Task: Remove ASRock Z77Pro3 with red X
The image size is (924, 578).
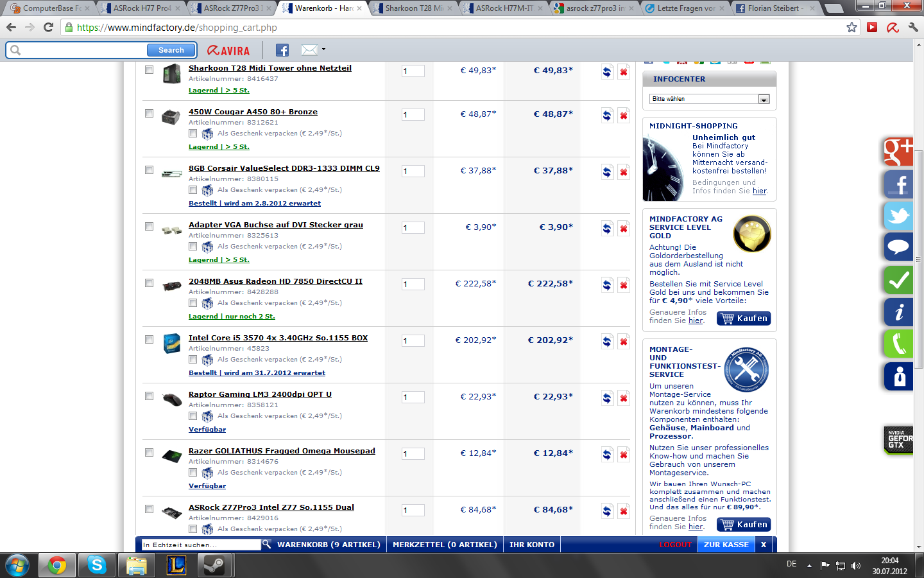Action: pos(623,511)
